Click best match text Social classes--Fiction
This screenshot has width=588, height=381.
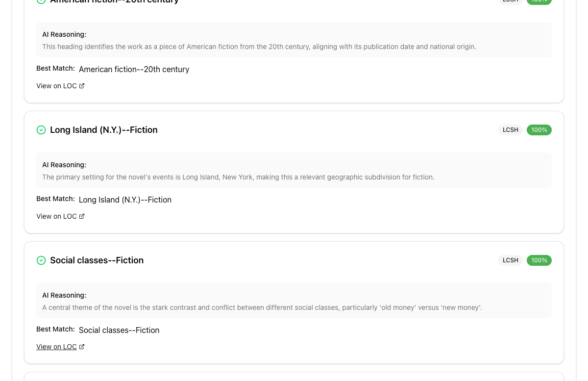point(119,330)
